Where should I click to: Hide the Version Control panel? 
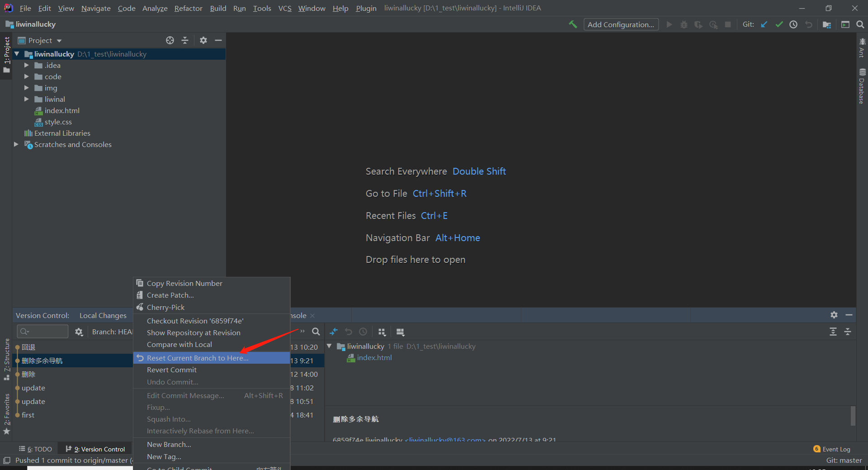[849, 315]
